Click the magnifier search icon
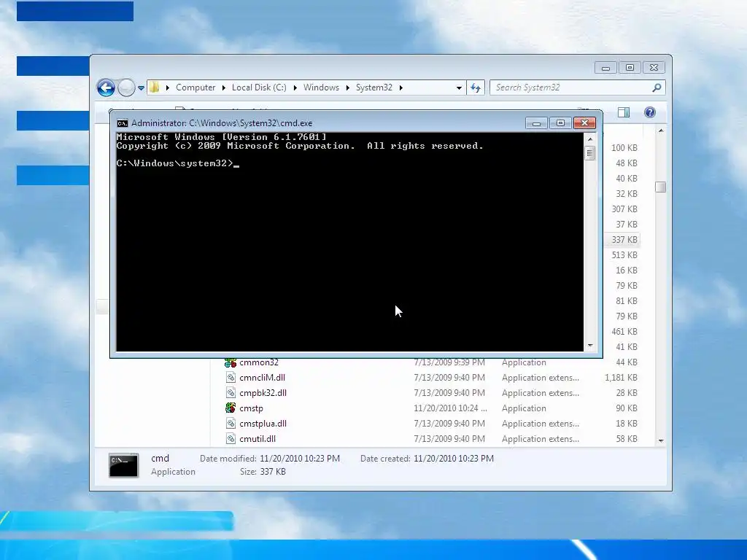Image resolution: width=747 pixels, height=560 pixels. [x=657, y=87]
